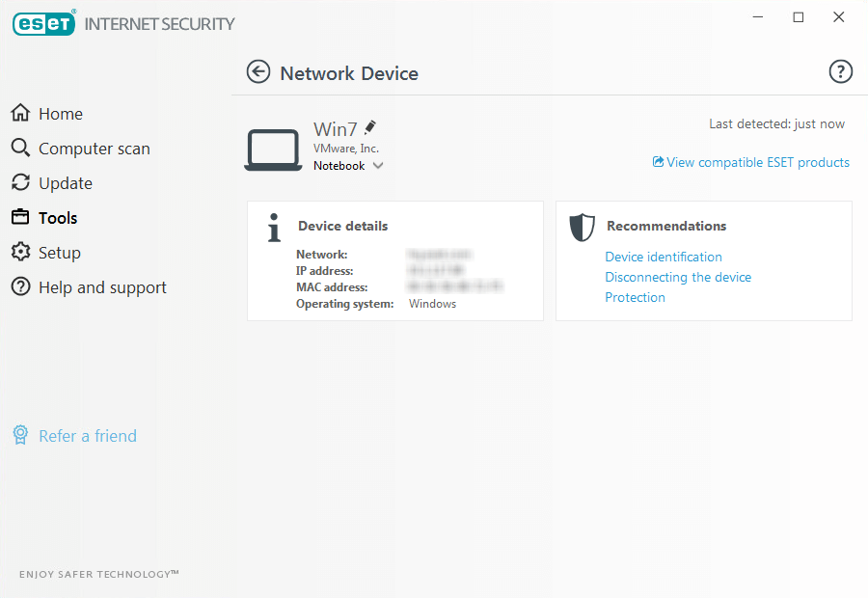Click the laptop device icon
Screen dimensions: 868x598
[x=273, y=150]
